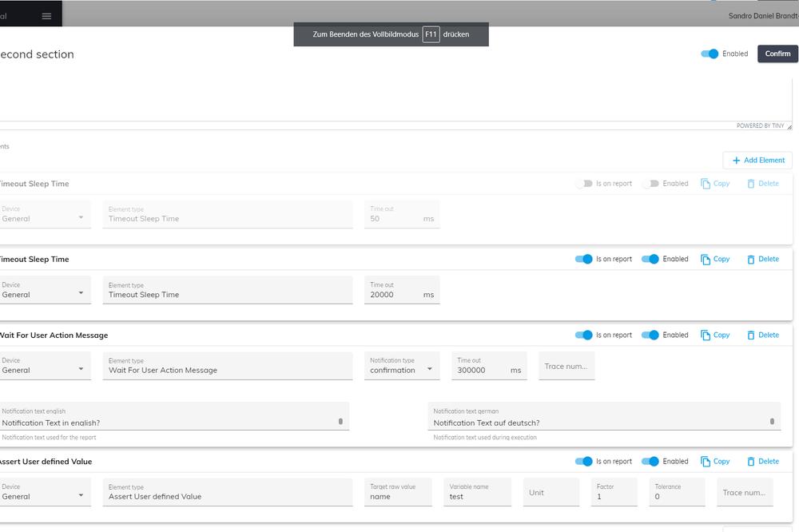Click the Copy icon on Wait For User Action Message
The width and height of the screenshot is (799, 532).
coord(705,335)
